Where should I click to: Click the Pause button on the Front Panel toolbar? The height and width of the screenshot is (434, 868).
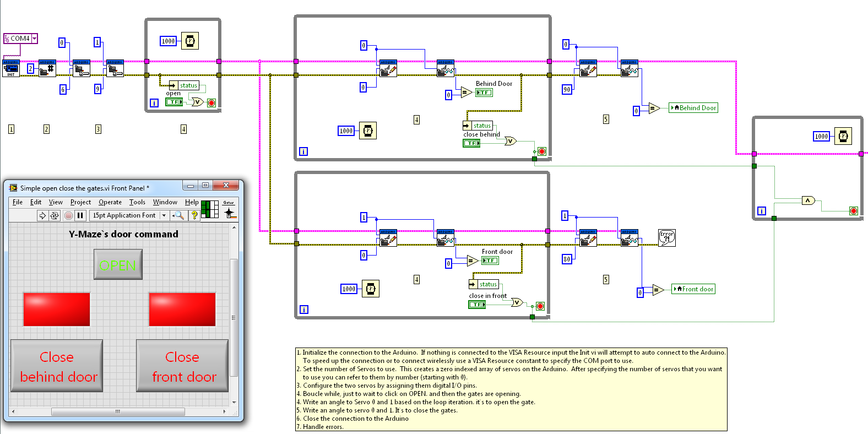(80, 215)
